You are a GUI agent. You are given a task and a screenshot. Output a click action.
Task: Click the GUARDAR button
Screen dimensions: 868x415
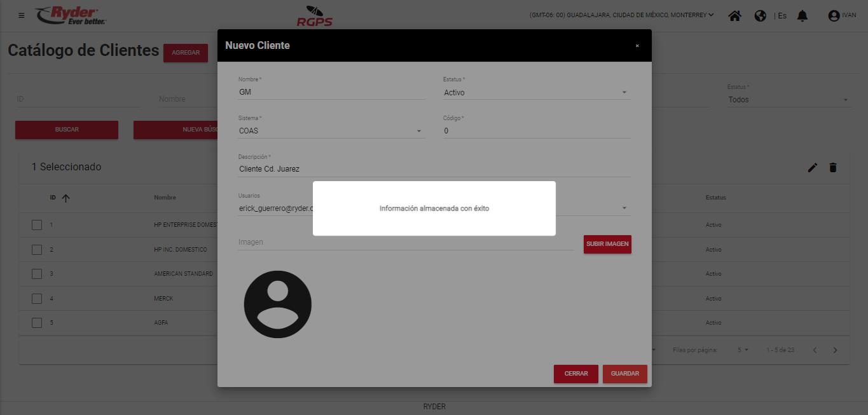(x=624, y=374)
